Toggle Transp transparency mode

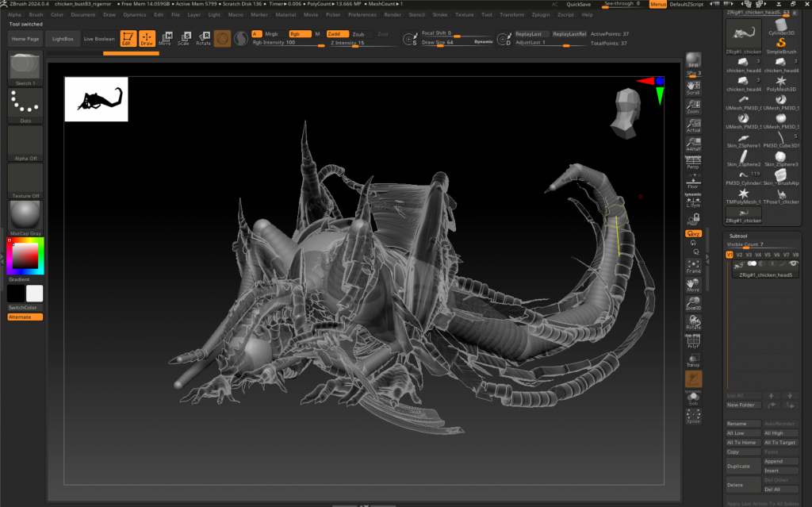(x=693, y=359)
